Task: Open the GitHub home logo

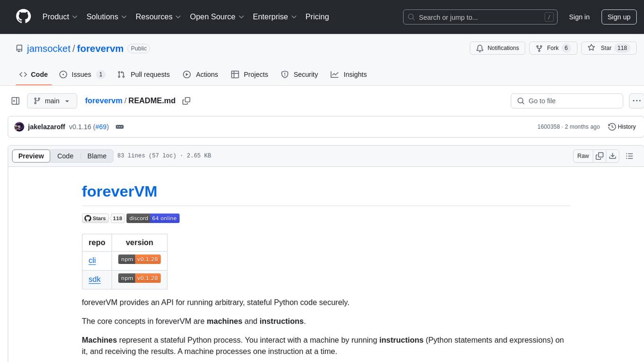Action: (x=23, y=17)
